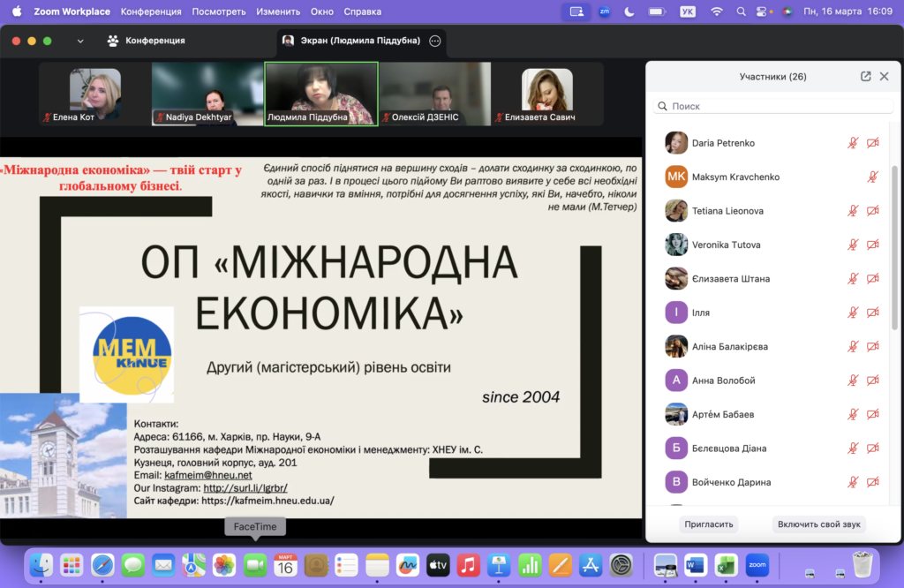Viewport: 904px width, 588px height.
Task: Open the Посмотреть menu
Action: click(219, 11)
